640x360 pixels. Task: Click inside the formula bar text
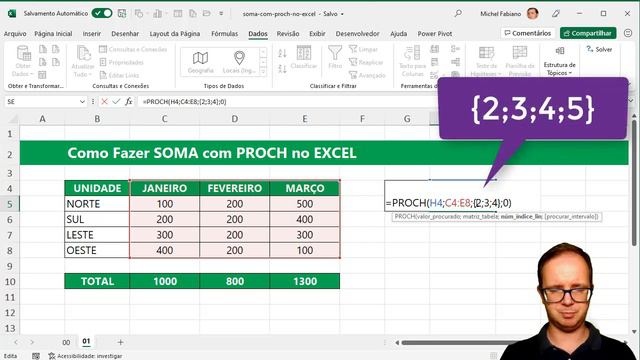pos(184,101)
